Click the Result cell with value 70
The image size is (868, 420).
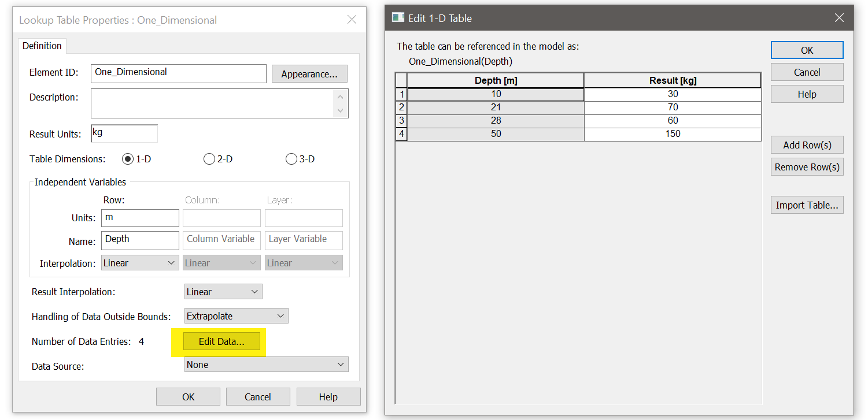coord(673,107)
